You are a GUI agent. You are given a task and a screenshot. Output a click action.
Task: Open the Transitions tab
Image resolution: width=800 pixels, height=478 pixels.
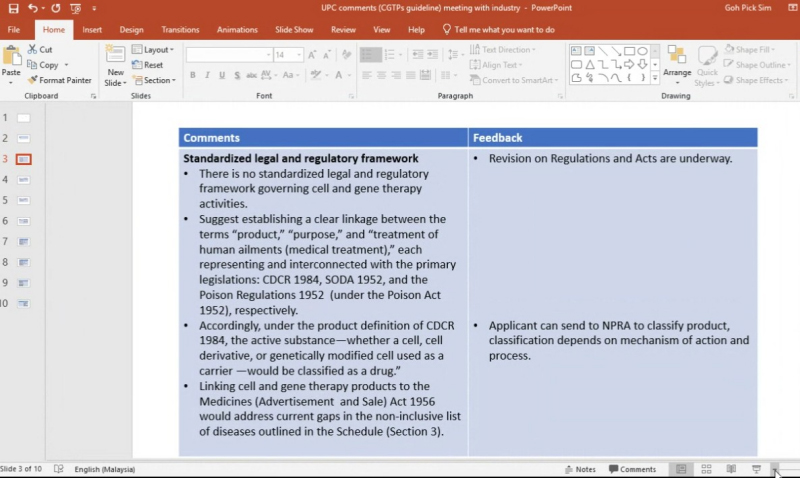(x=180, y=30)
